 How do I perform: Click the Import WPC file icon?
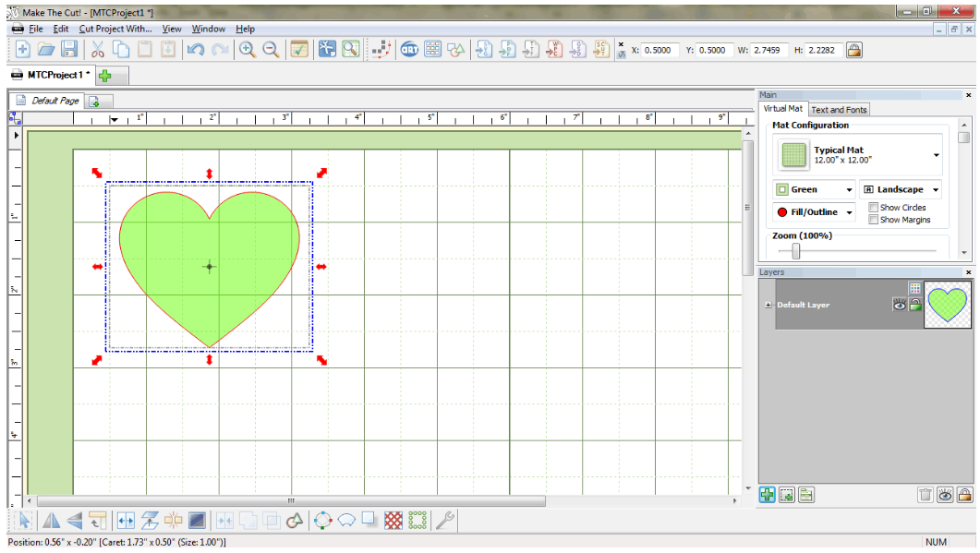(x=554, y=49)
